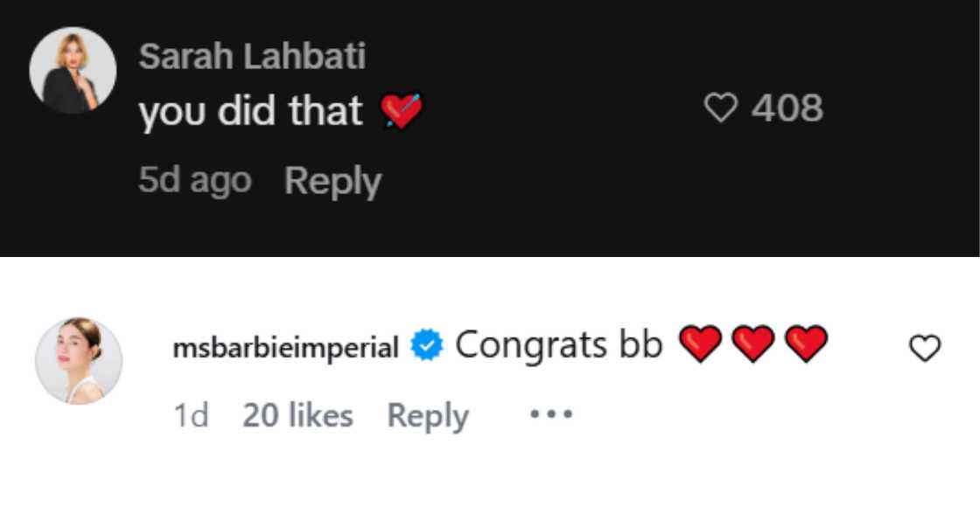Viewport: 980px width, 514px height.
Task: Click the last red heart emoji
Action: tap(805, 344)
